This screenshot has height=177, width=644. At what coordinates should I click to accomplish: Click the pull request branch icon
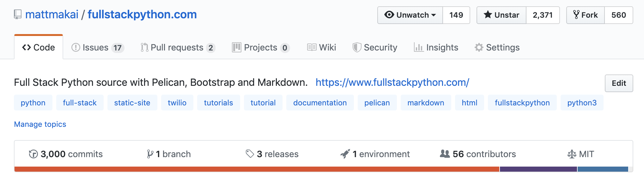point(144,47)
